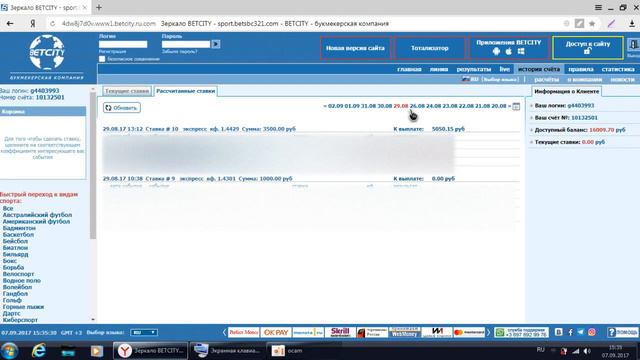
Task: Click the Пароль input field
Action: pyautogui.click(x=186, y=44)
